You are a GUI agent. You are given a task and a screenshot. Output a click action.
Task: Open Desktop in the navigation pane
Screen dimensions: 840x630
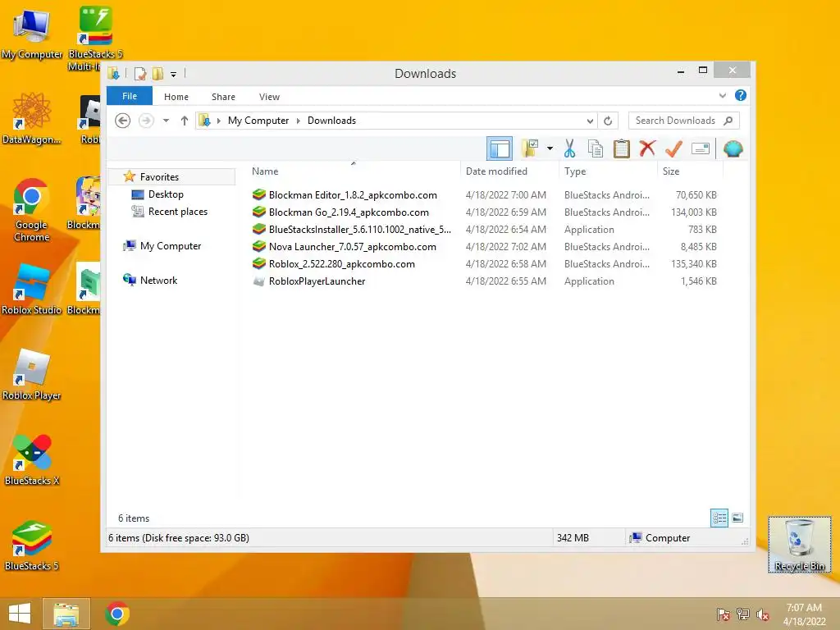(166, 194)
